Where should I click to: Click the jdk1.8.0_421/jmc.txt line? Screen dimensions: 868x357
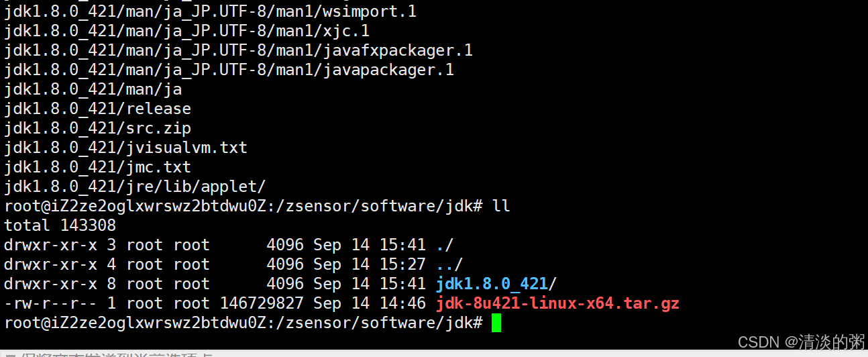click(x=98, y=167)
